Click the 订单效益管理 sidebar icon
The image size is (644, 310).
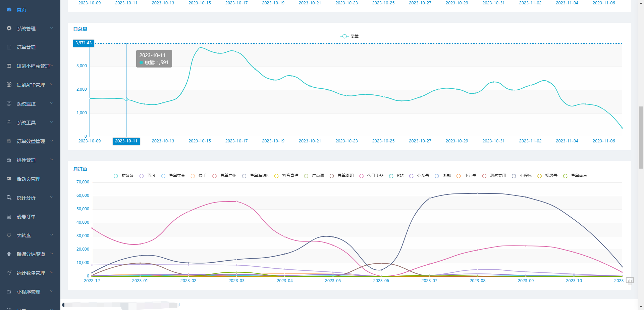(x=9, y=141)
